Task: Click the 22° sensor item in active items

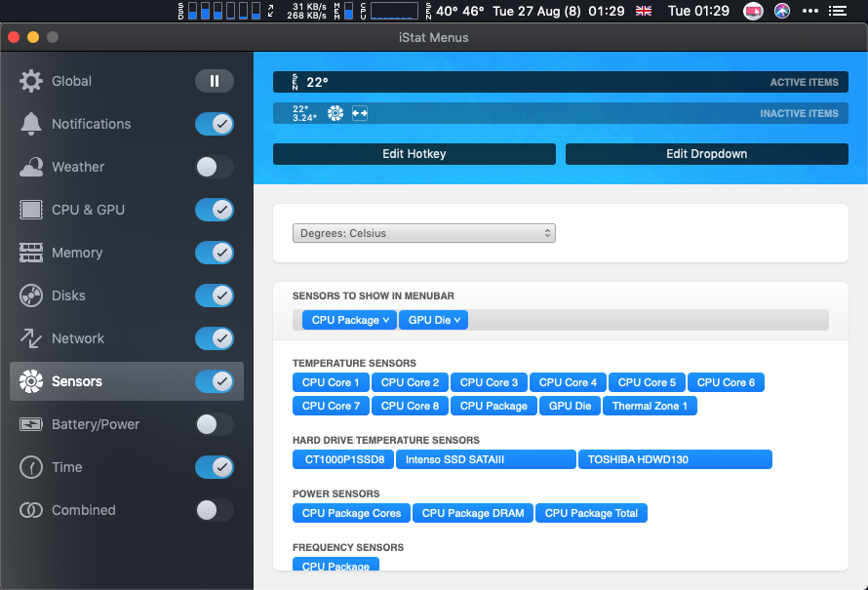Action: click(x=310, y=82)
